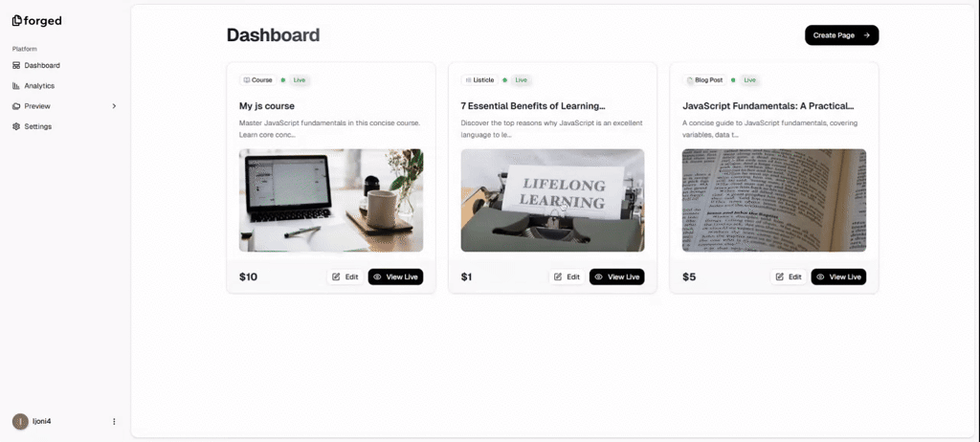This screenshot has height=442, width=980.
Task: Click the Settings gear icon
Action: (x=16, y=126)
